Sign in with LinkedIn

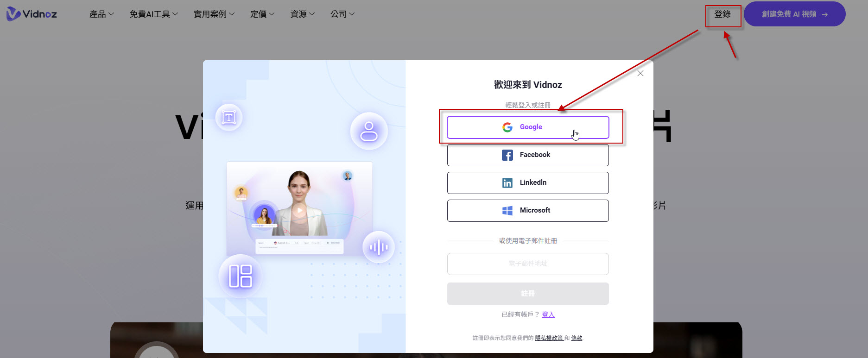[528, 183]
